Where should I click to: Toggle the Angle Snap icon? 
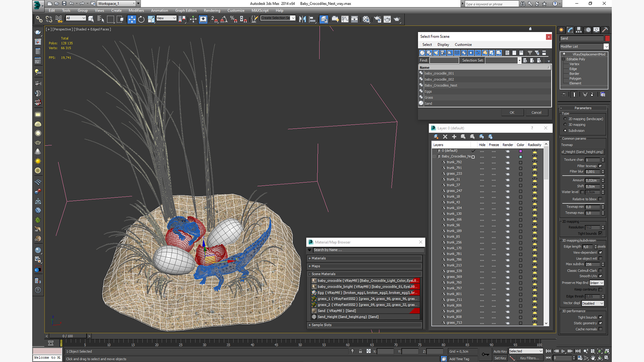224,19
